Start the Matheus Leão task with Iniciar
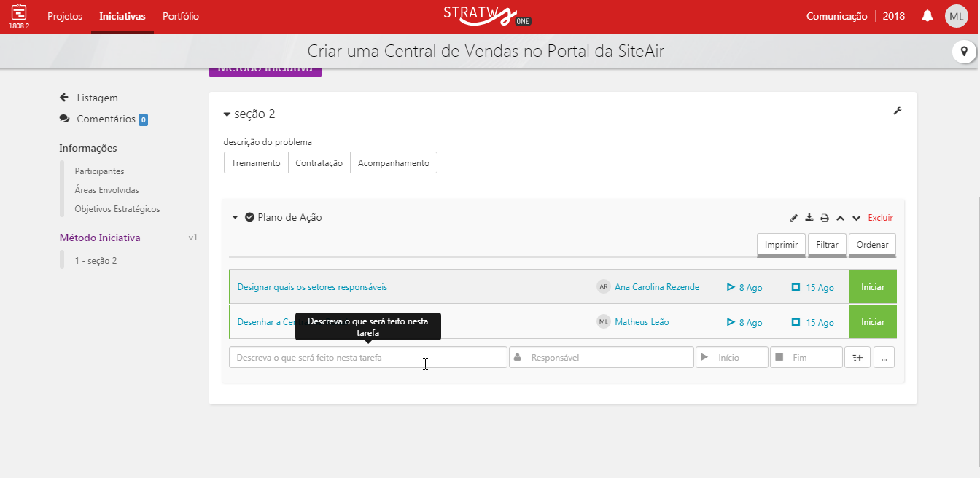Screen dimensions: 980x478 click(x=873, y=322)
